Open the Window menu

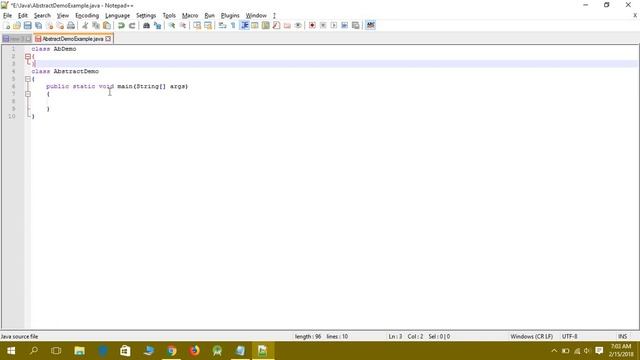[x=256, y=16]
